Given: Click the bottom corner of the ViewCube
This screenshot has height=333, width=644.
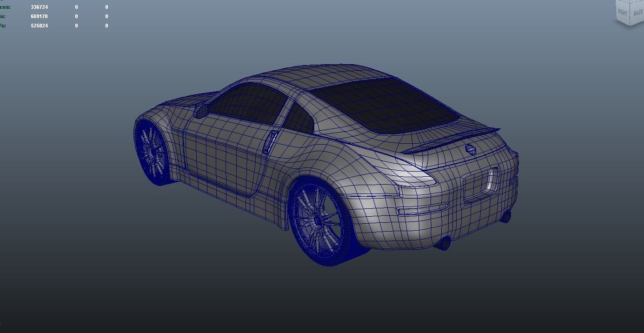Looking at the screenshot, I should [630, 25].
